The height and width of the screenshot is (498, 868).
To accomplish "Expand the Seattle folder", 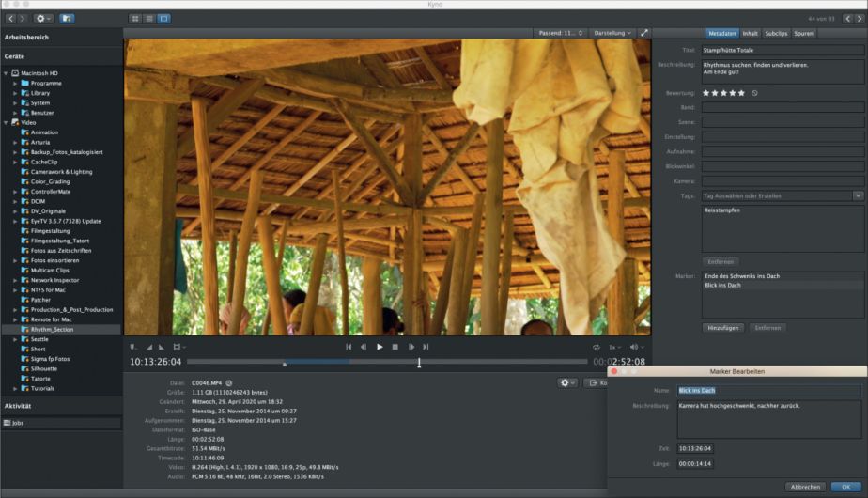I will pyautogui.click(x=15, y=339).
